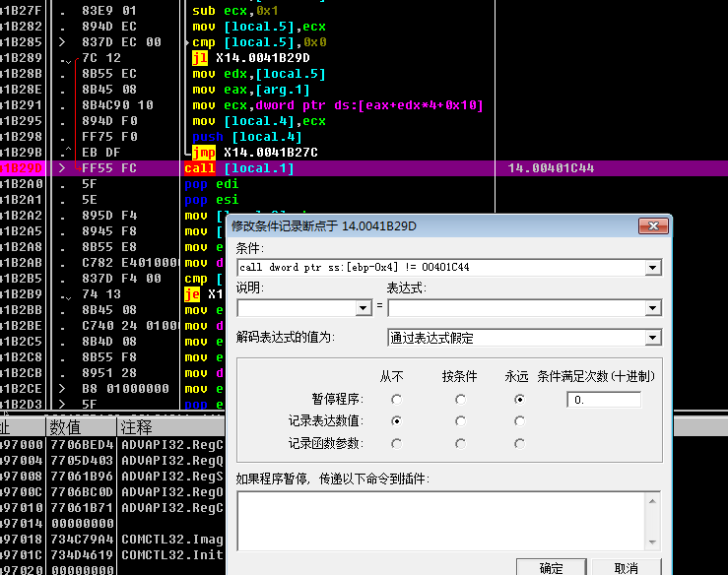Set 记录表达数值 to 永远
Viewport: 728px width, 575px height.
519,421
